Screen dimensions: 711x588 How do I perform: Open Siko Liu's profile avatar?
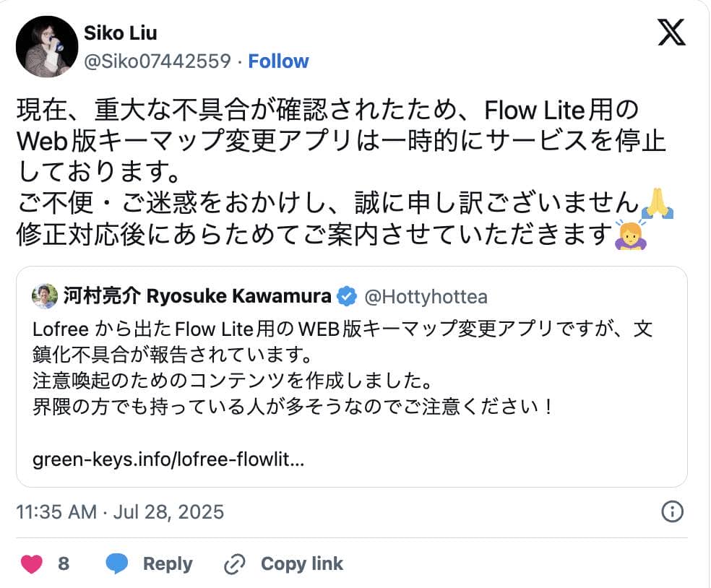[46, 46]
